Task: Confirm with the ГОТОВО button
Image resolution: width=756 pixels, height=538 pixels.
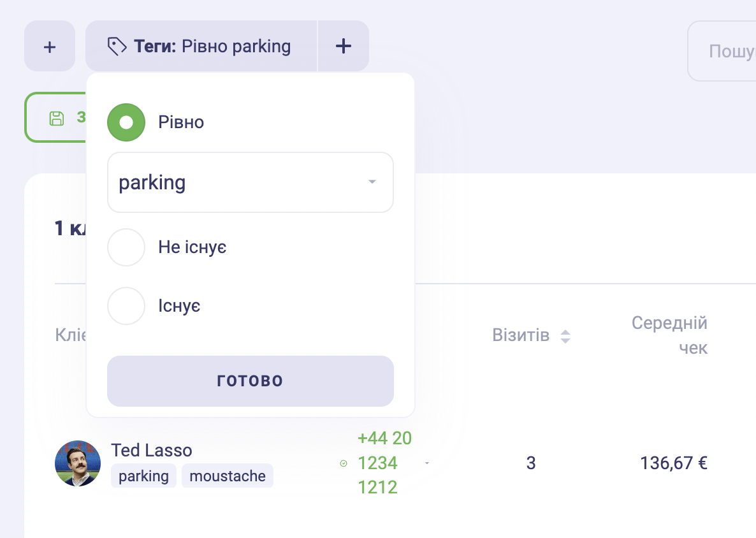Action: pyautogui.click(x=251, y=381)
